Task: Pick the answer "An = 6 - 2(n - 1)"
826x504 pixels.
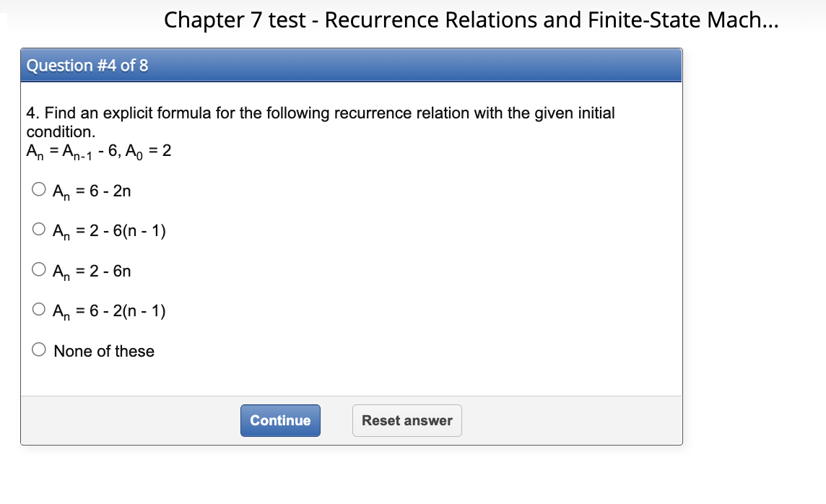Action: 38,309
